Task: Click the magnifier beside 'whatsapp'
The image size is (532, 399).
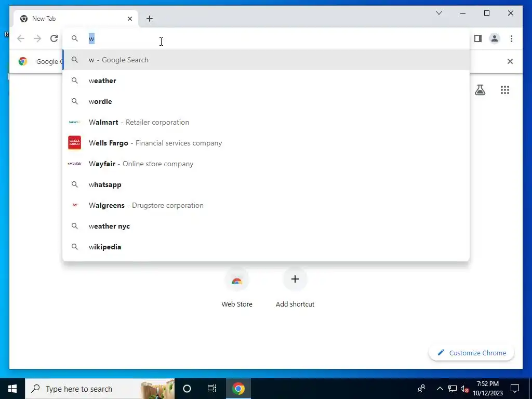Action: pos(75,184)
